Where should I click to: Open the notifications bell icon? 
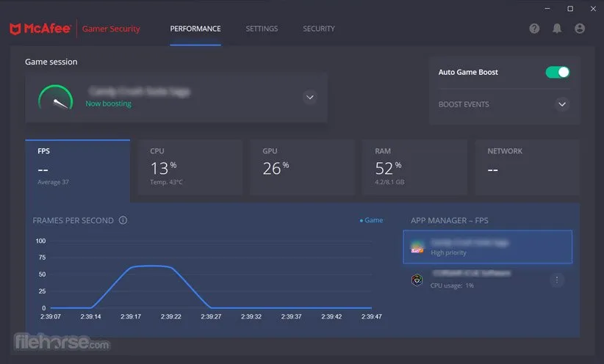click(x=557, y=29)
